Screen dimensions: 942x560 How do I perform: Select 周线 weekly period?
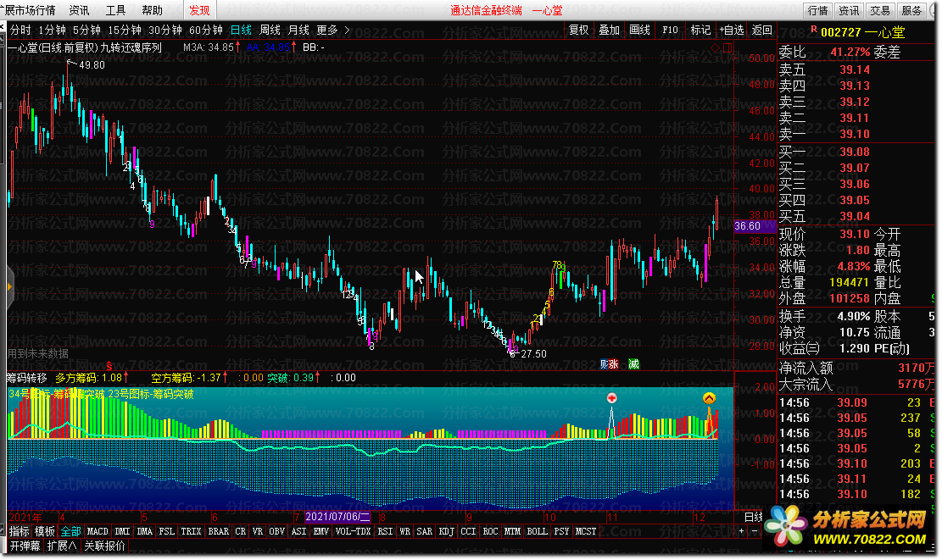click(270, 30)
